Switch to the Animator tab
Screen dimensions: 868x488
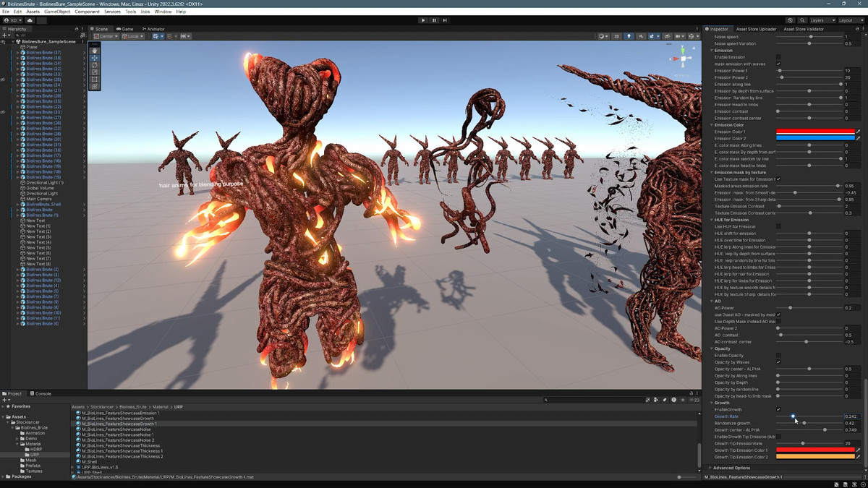(x=153, y=29)
